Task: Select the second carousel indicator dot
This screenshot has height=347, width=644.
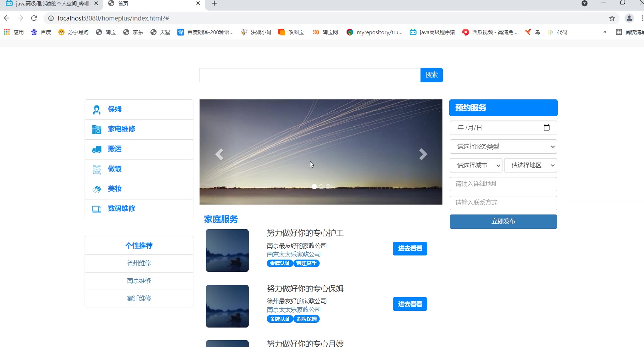Action: click(x=321, y=186)
